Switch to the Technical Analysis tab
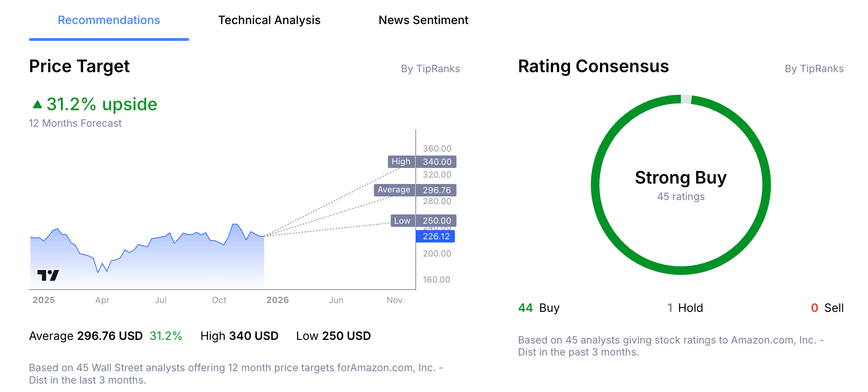The image size is (868, 392). (269, 20)
